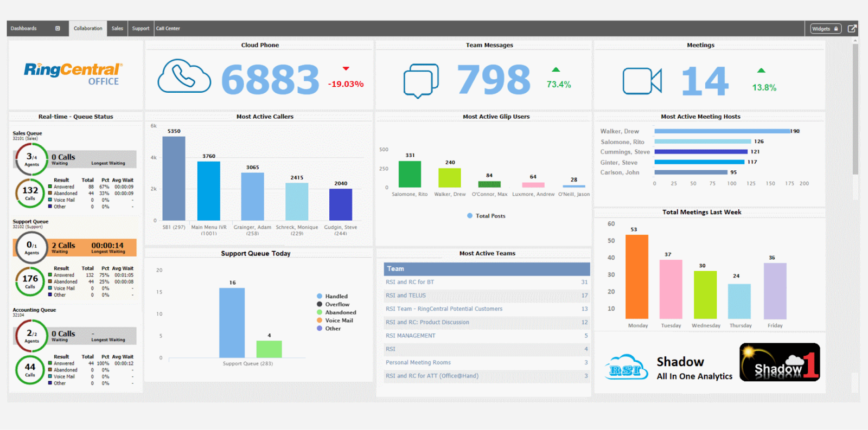Click the scrollbar up arrow
This screenshot has height=430, width=868.
(x=856, y=41)
